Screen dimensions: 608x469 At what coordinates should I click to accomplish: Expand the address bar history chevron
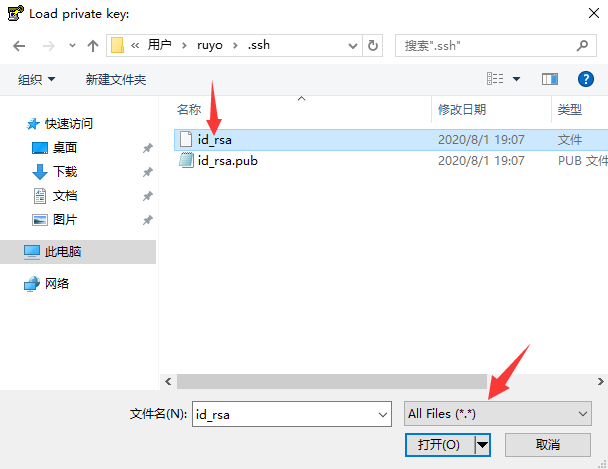click(352, 46)
